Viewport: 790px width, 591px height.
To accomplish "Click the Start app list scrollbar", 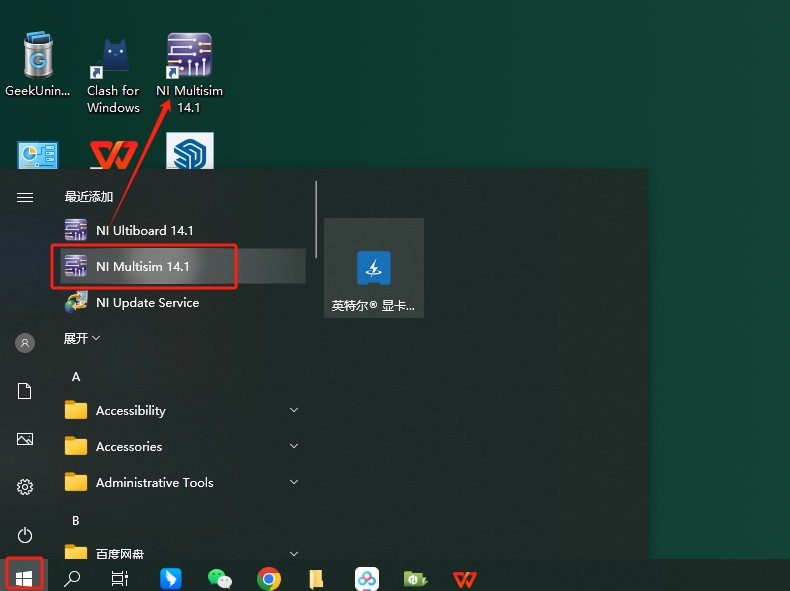I will coord(316,220).
